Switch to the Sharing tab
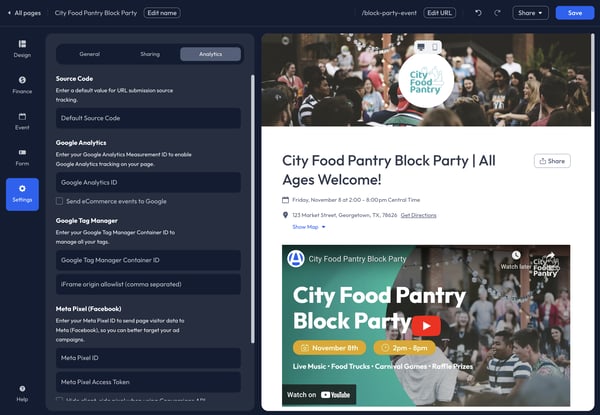This screenshot has height=415, width=600. click(x=150, y=54)
